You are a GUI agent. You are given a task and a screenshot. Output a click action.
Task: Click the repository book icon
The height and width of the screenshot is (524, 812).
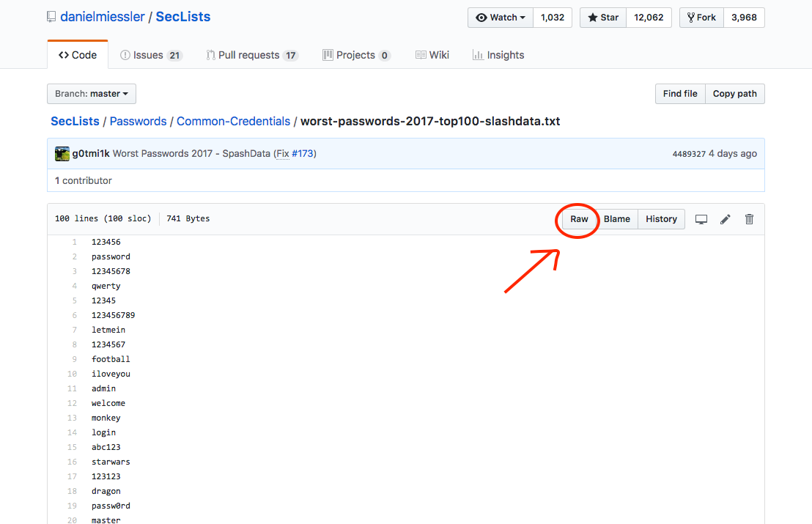(x=51, y=17)
